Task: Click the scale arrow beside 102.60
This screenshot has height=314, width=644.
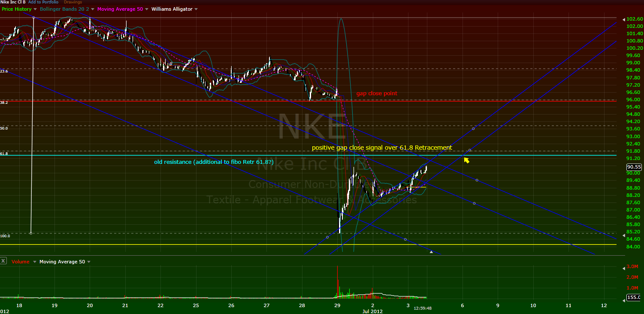Action: [x=623, y=19]
